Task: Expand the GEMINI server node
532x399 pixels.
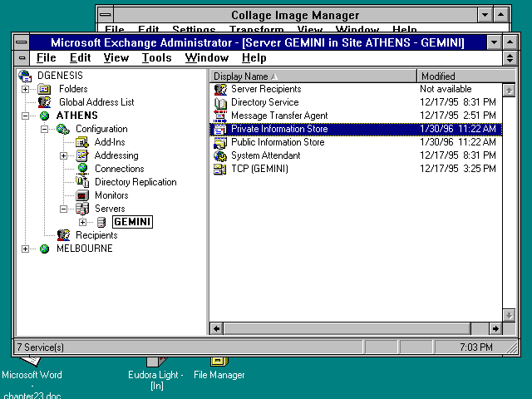Action: (x=82, y=222)
